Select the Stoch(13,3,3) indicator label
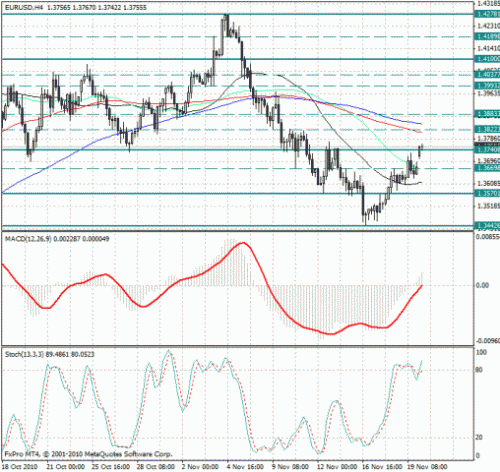Screen dimensions: 500x472 (24, 354)
